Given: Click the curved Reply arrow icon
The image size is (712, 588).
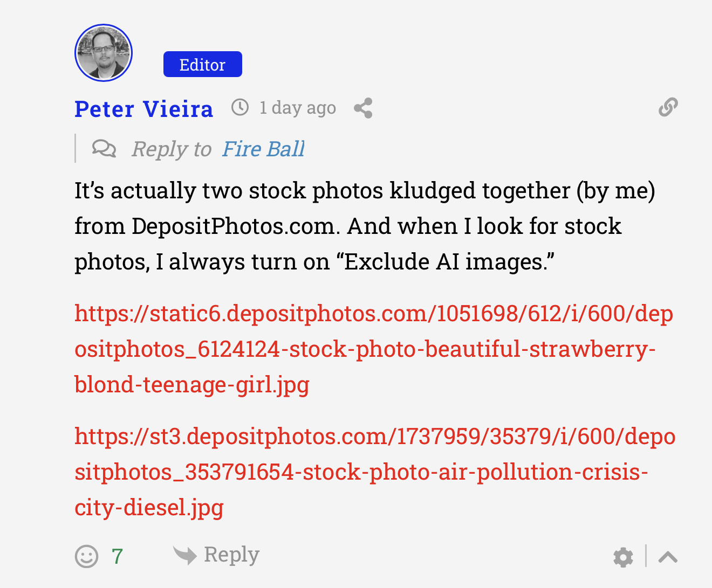Looking at the screenshot, I should 185,555.
